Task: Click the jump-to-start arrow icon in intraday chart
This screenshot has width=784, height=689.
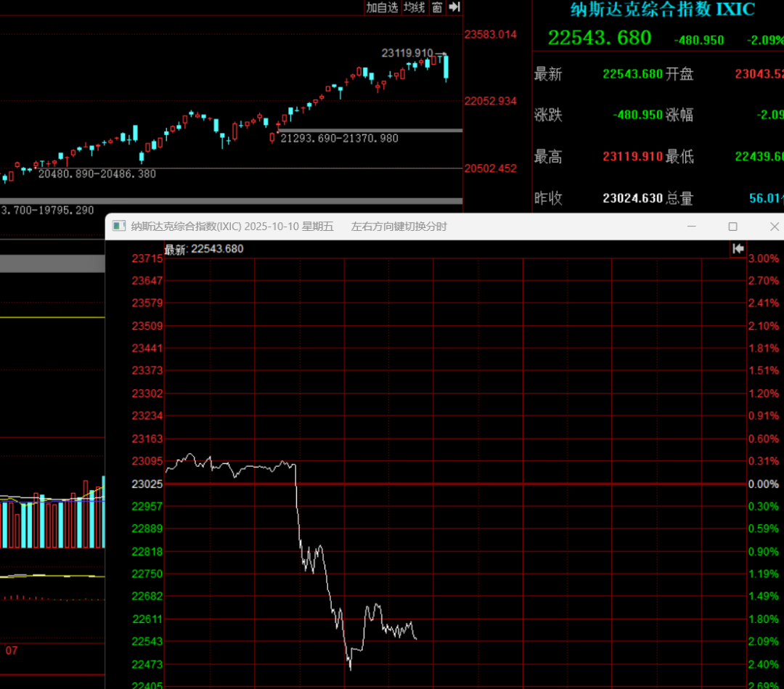Action: coord(738,248)
